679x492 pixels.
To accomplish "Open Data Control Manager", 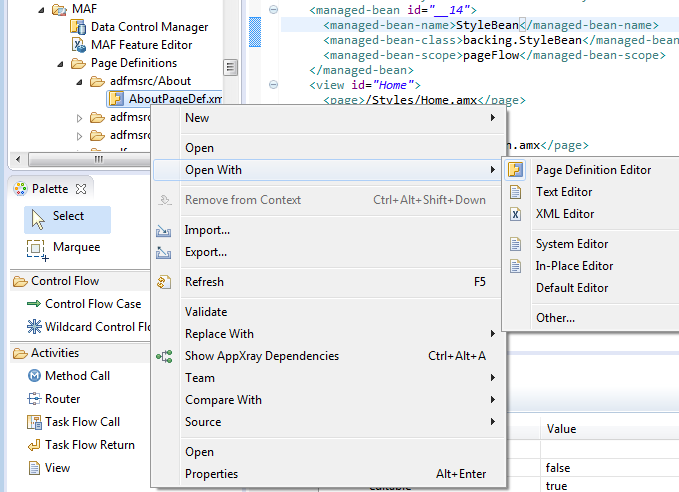I will (x=149, y=27).
